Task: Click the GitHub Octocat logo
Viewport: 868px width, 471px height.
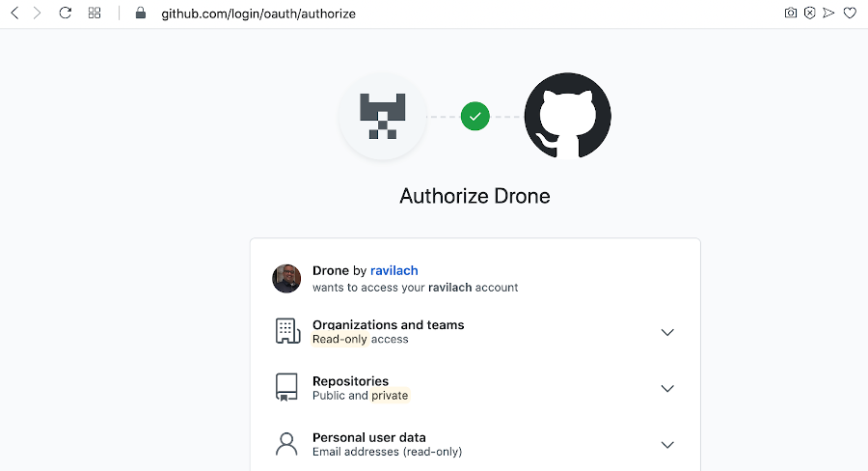Action: point(567,116)
